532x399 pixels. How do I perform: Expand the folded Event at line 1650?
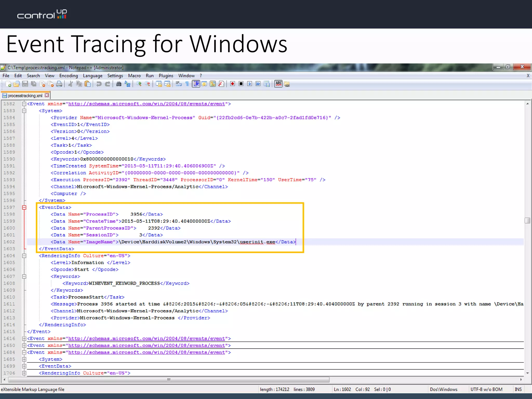(24, 345)
